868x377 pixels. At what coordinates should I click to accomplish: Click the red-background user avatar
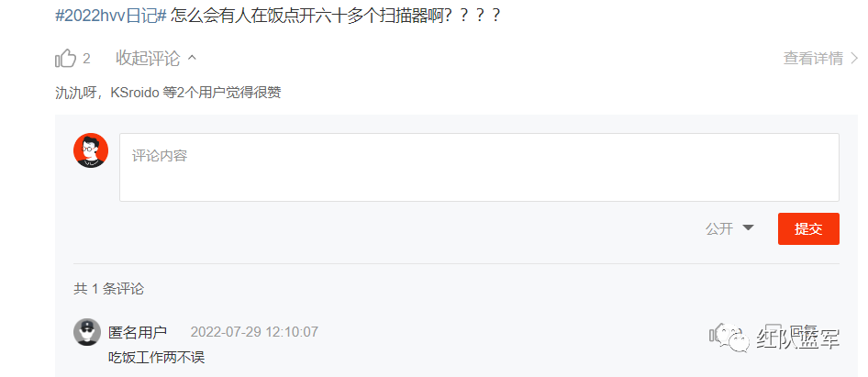(91, 150)
